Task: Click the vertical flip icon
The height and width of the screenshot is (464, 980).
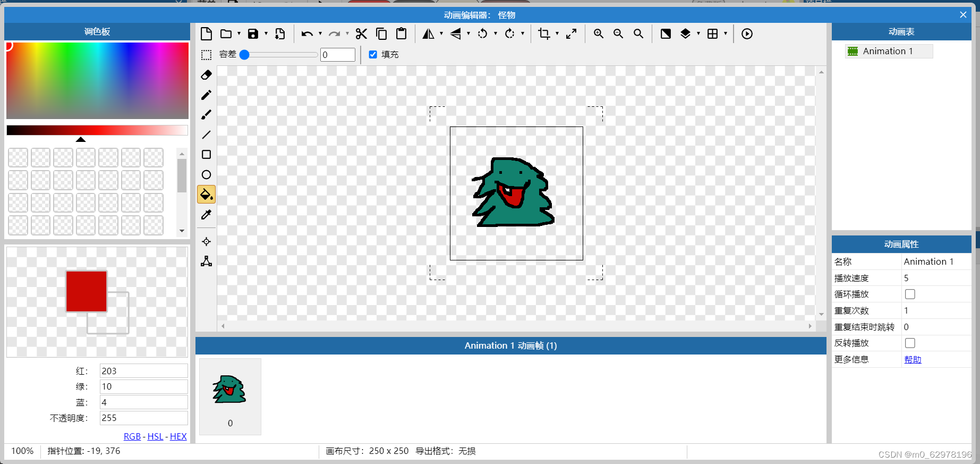Action: (x=455, y=34)
